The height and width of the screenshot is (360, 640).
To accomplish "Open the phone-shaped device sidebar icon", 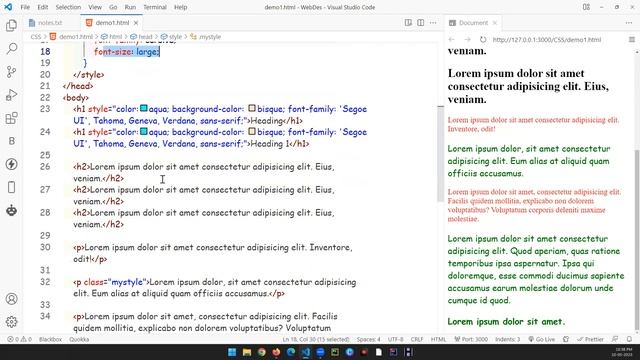I will coord(11,187).
